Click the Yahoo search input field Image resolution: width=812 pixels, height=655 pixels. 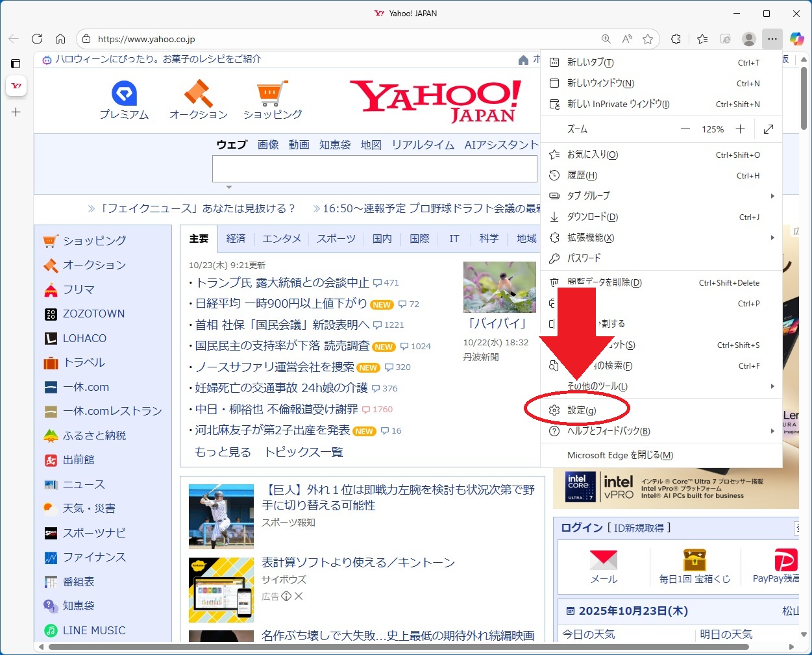point(375,169)
